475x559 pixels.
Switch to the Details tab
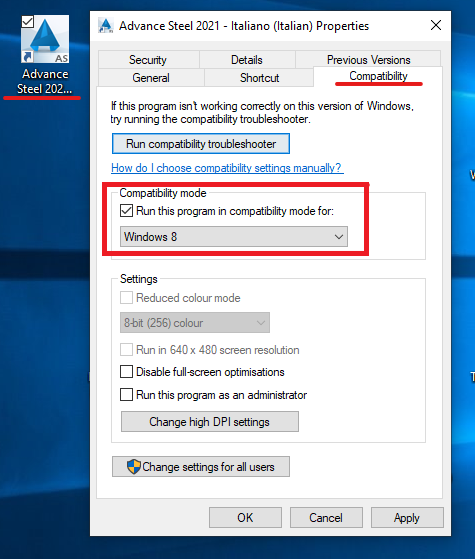[247, 60]
